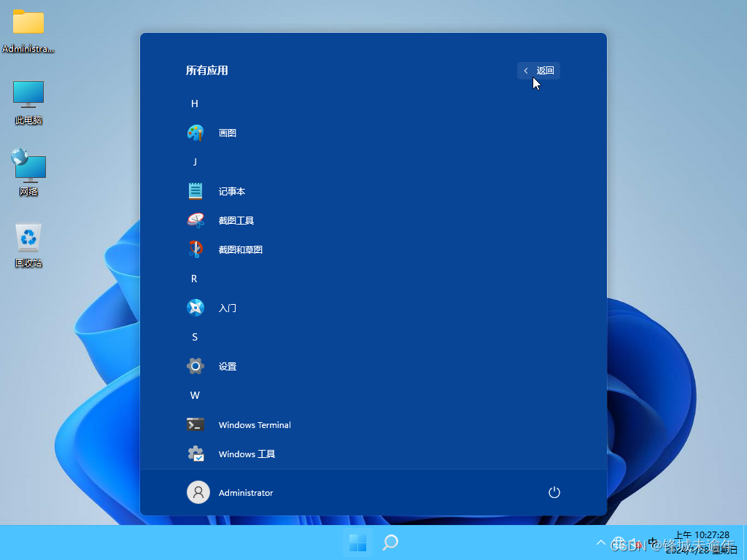747x560 pixels.
Task: Click the network globe tray icon
Action: coord(619,542)
